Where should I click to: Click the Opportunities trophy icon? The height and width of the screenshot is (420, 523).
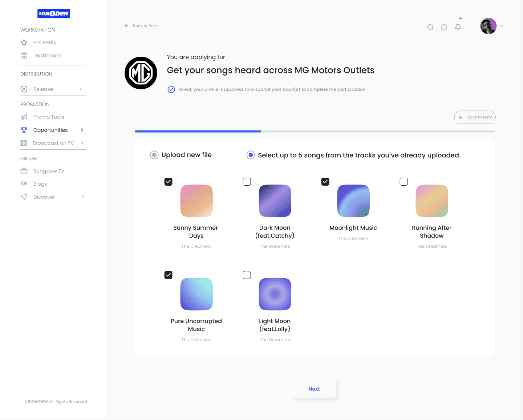[x=24, y=130]
